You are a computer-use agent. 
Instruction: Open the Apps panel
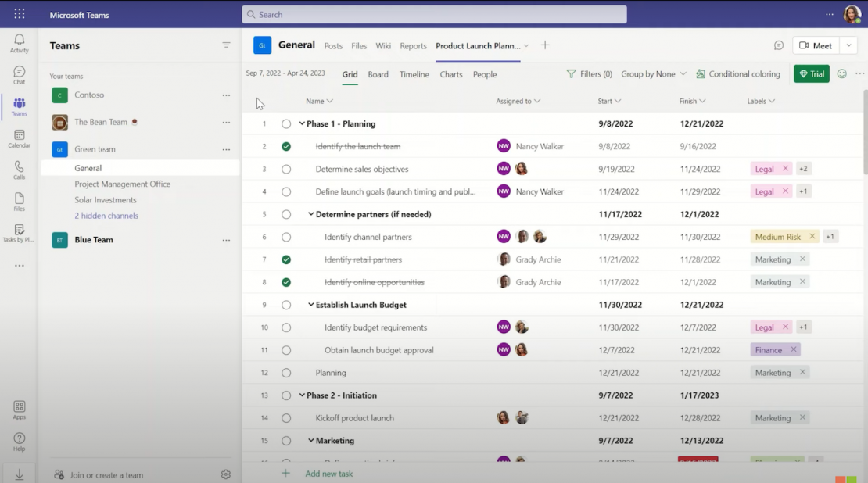click(x=19, y=407)
